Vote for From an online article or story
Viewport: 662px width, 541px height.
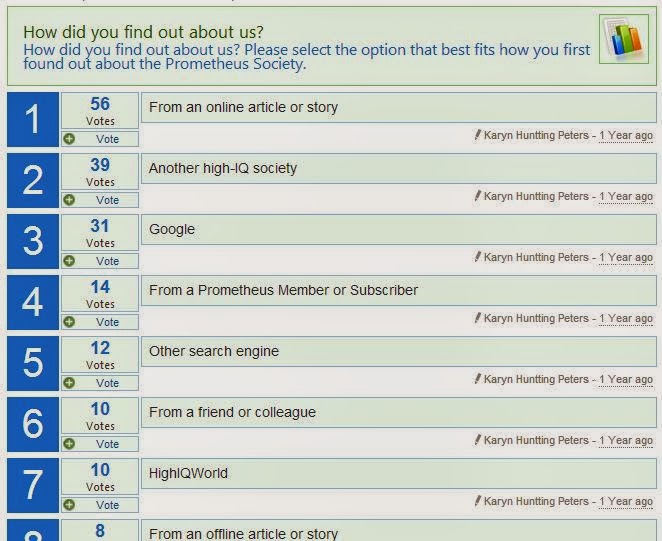pos(100,139)
